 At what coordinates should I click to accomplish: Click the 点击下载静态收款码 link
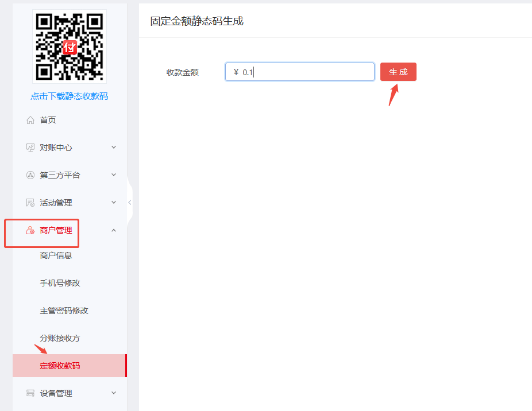coord(69,96)
